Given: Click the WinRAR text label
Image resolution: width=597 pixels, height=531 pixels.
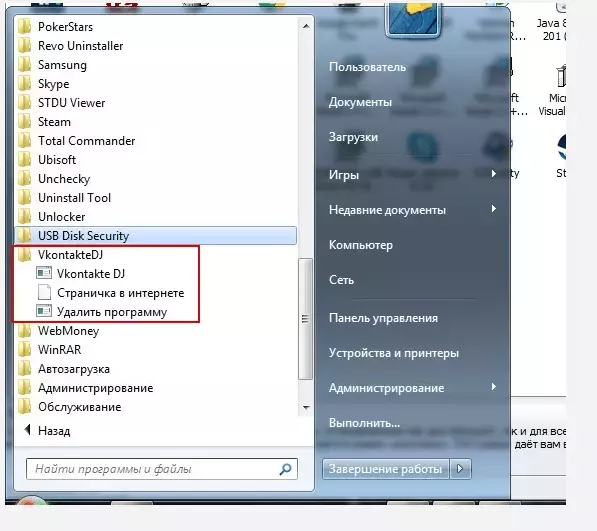Looking at the screenshot, I should [59, 350].
